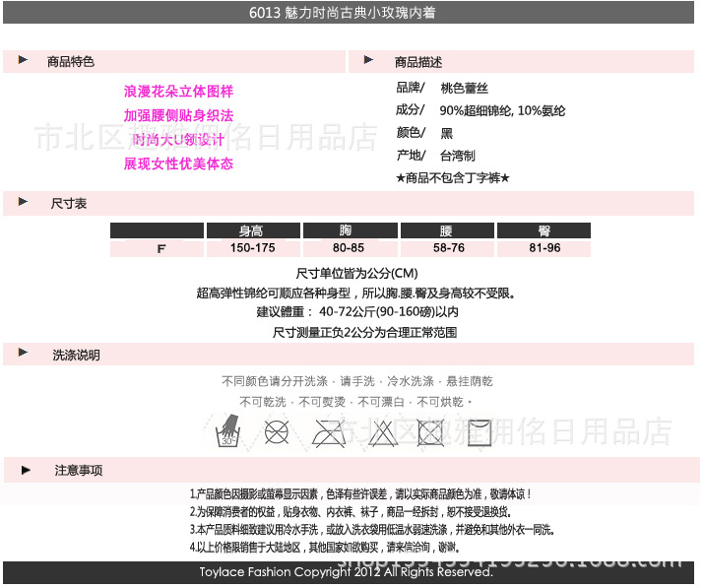Click the Toylace Fashion Copyright footer text

point(345,572)
